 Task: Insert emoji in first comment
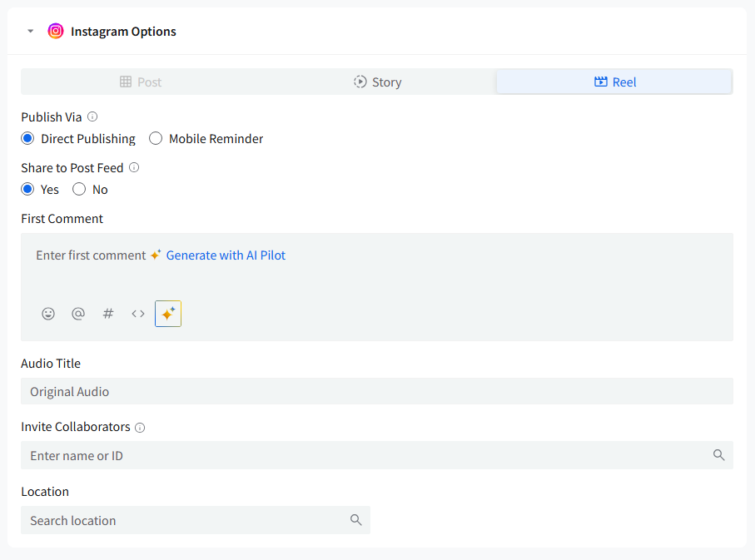pyautogui.click(x=48, y=314)
